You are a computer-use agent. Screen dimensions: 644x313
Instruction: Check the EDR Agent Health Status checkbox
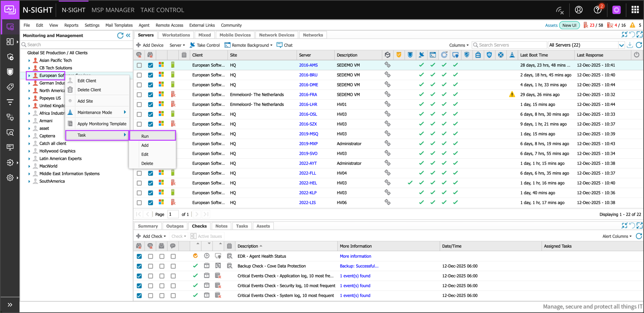coord(139,256)
